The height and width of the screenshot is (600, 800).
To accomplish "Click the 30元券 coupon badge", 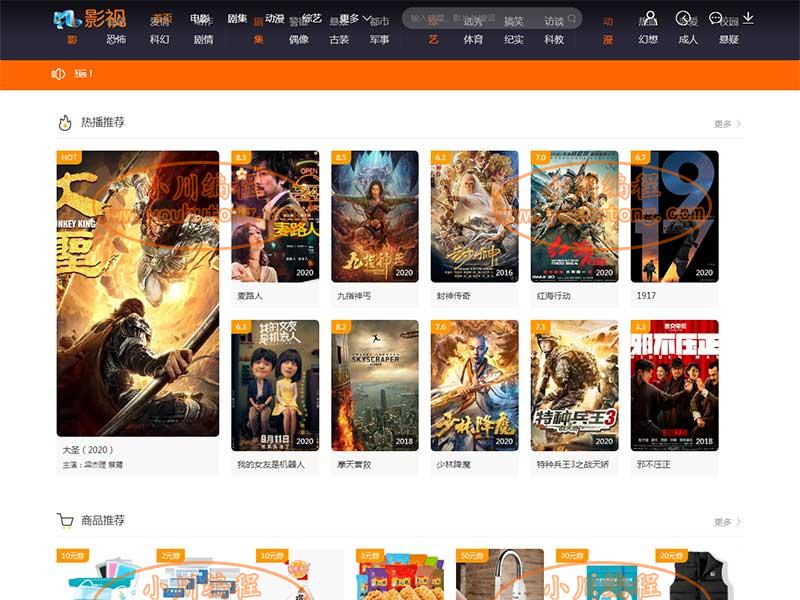I will 572,556.
